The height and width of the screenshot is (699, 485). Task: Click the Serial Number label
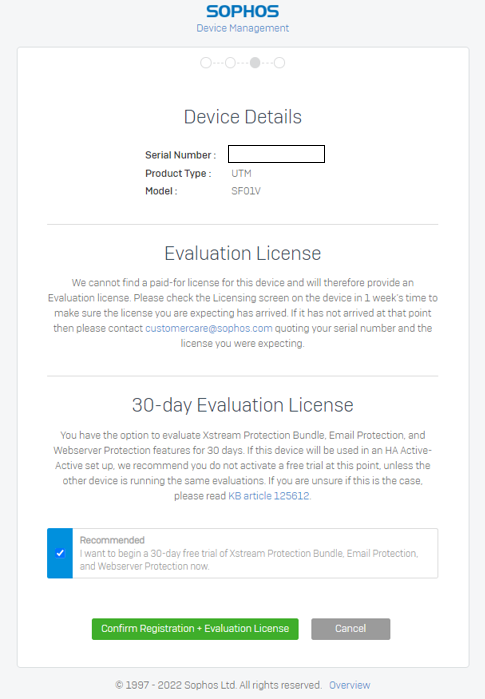pos(181,155)
